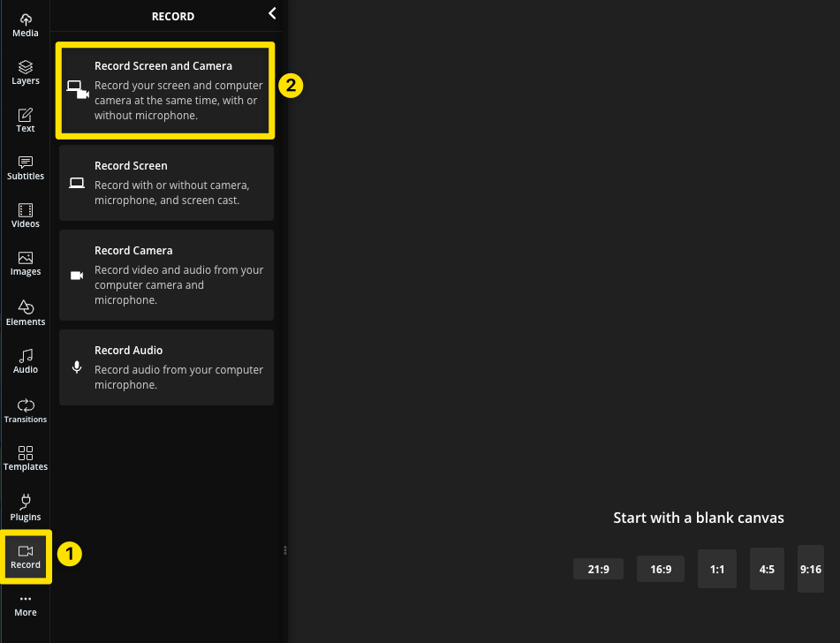The width and height of the screenshot is (840, 643).
Task: Start the Record Camera option
Action: coord(166,275)
